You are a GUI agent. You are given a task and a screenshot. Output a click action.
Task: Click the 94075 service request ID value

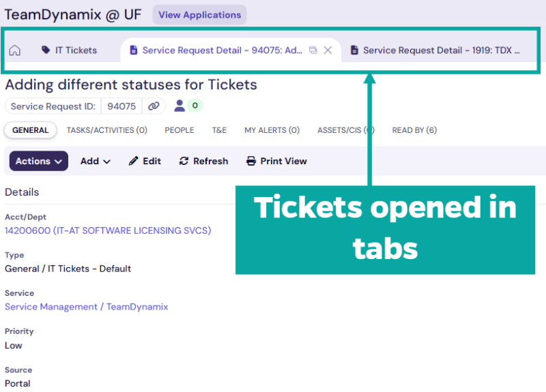(121, 106)
